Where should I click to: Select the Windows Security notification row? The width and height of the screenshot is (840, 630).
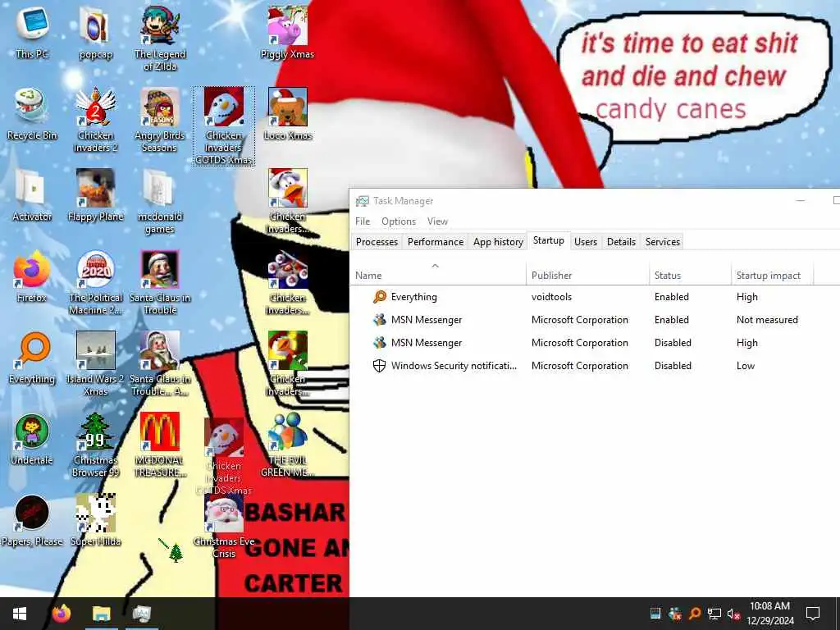[x=595, y=366]
